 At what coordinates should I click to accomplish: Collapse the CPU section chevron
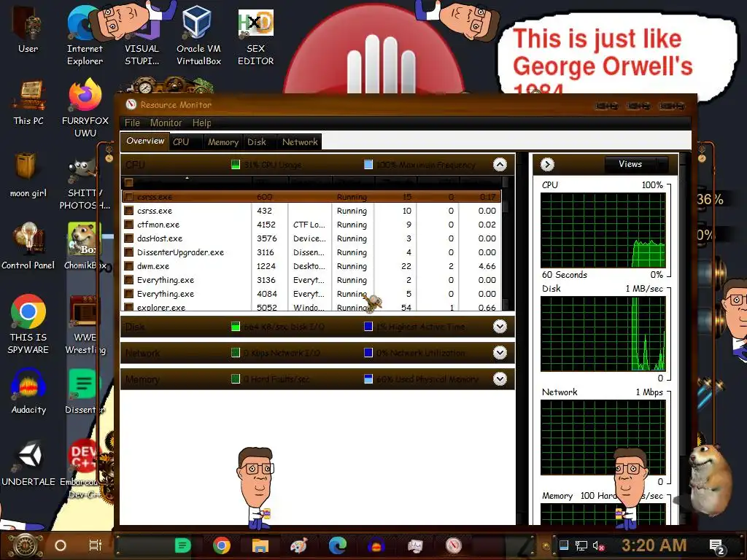point(500,165)
